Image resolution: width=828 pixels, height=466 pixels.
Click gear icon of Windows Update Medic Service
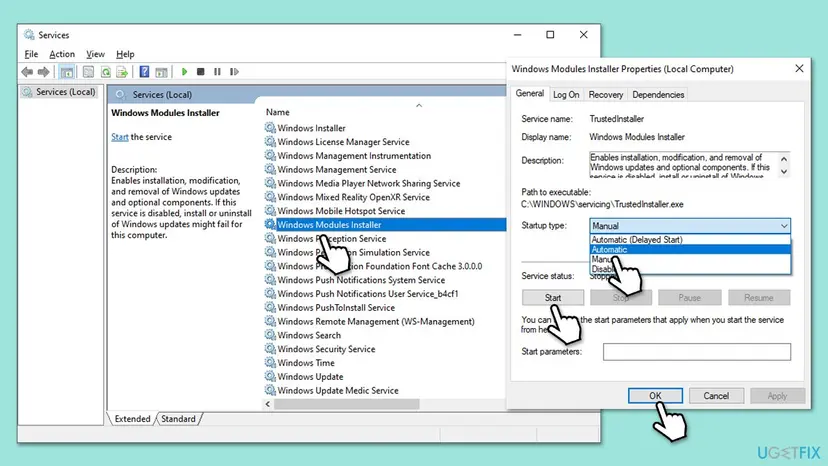(x=270, y=390)
